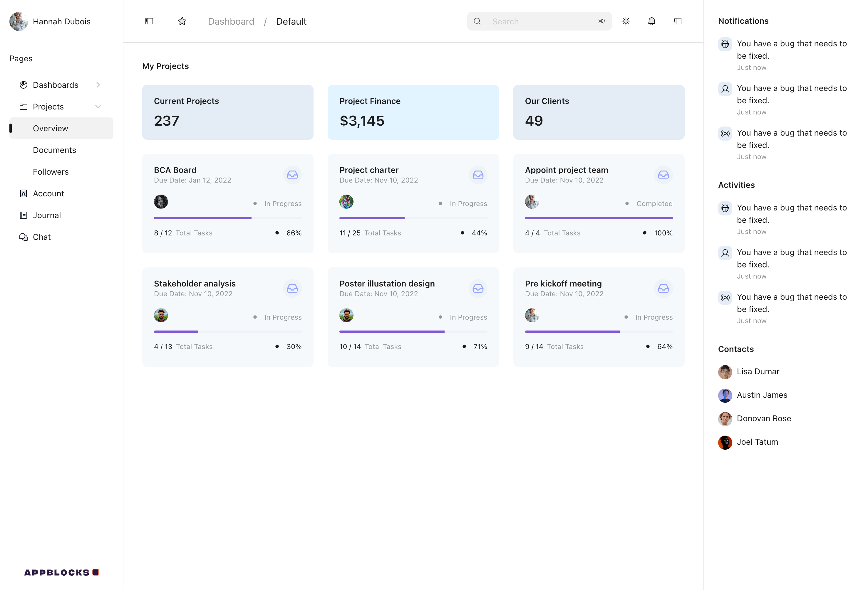This screenshot has width=868, height=590.
Task: Click the Poster illustation design progress bar
Action: (413, 331)
